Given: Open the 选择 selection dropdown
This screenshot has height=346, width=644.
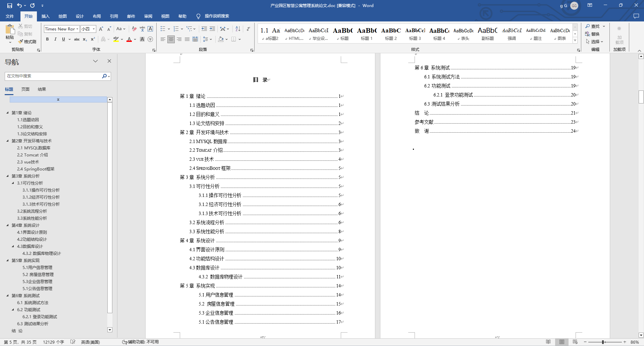Looking at the screenshot, I should tap(594, 42).
